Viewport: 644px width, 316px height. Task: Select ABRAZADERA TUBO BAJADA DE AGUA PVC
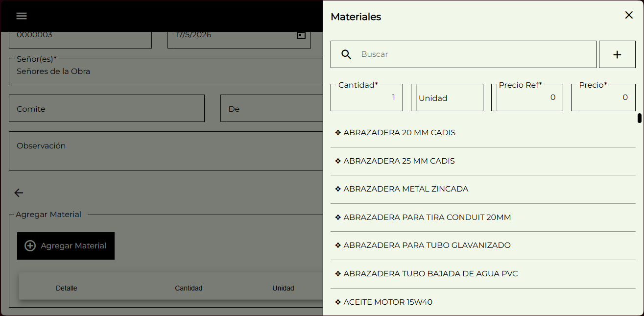[483, 274]
